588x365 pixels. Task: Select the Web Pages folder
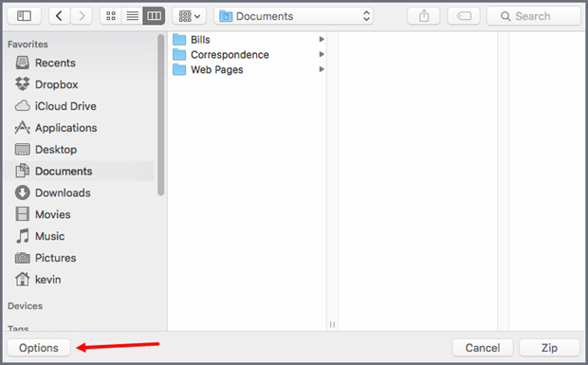[x=248, y=70]
